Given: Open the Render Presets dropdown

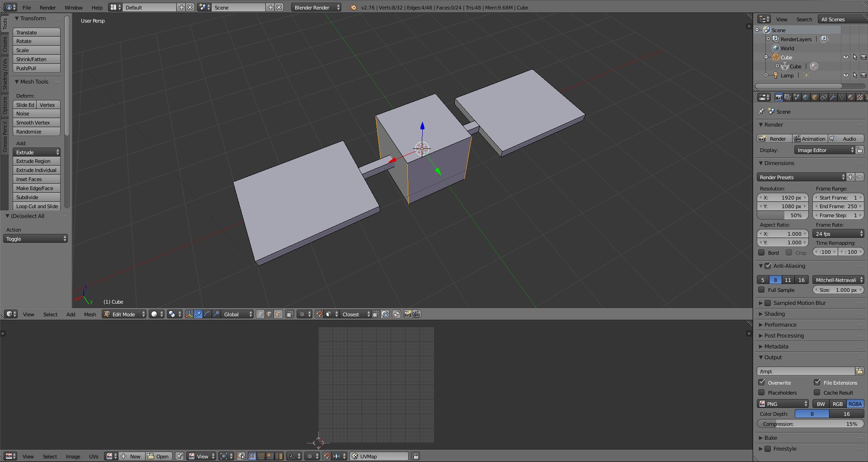Looking at the screenshot, I should (801, 177).
